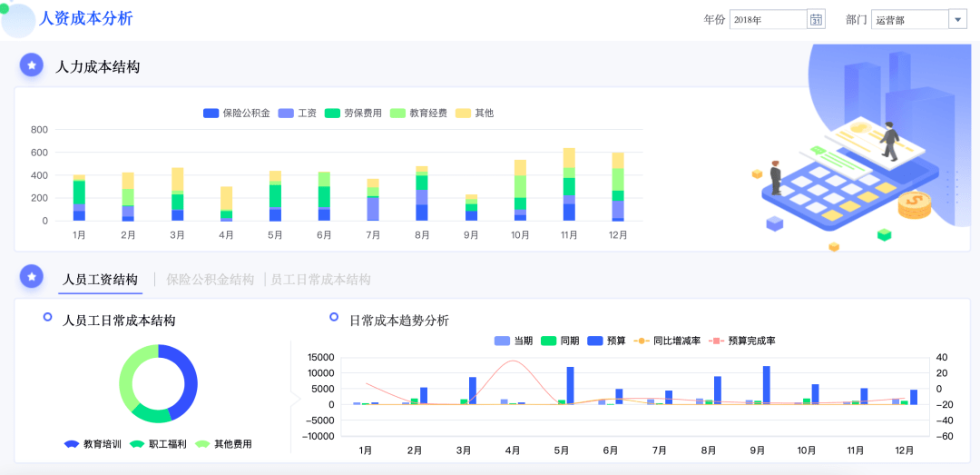Click the 人力成本结构 section heading
980x475 pixels.
click(x=97, y=66)
